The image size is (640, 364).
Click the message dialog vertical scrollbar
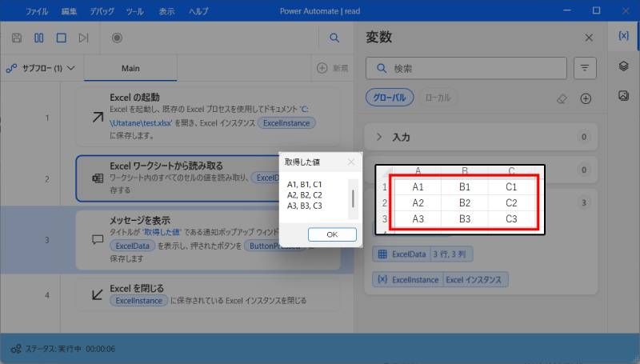tap(353, 198)
